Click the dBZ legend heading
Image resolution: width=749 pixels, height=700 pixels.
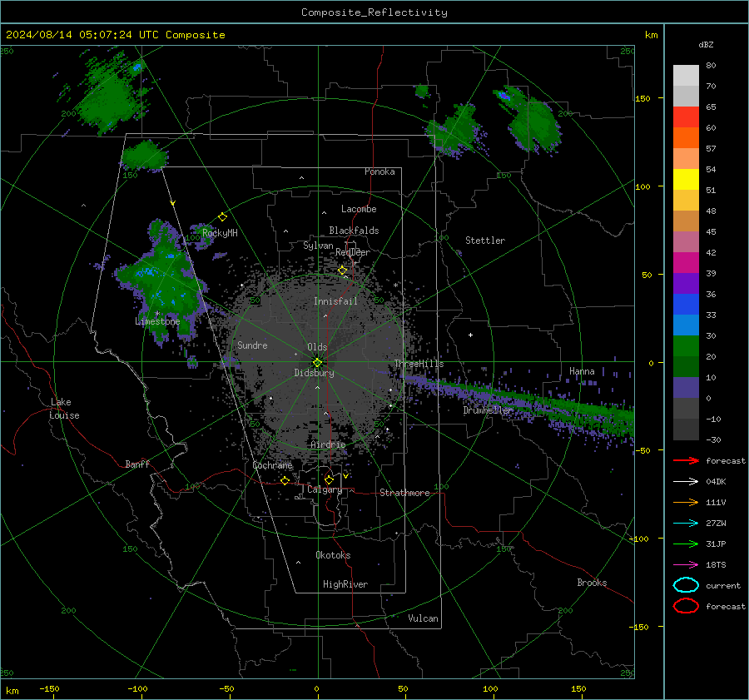pos(706,44)
